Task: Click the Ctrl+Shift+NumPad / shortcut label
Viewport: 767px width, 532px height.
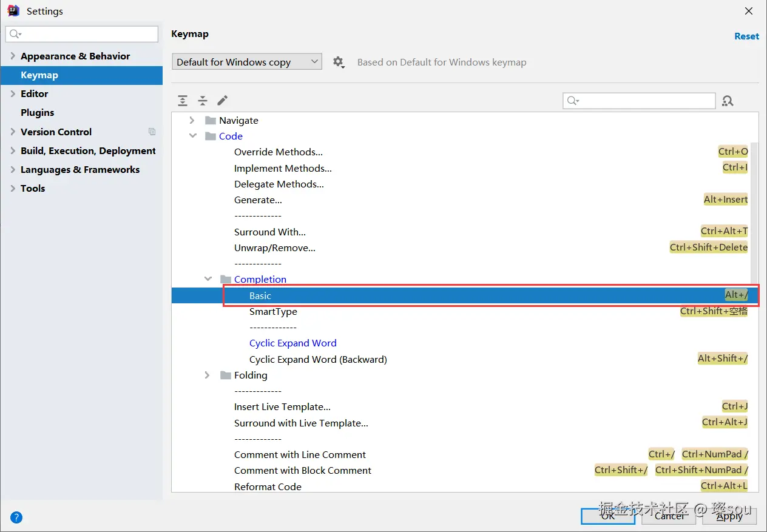Action: pyautogui.click(x=701, y=470)
